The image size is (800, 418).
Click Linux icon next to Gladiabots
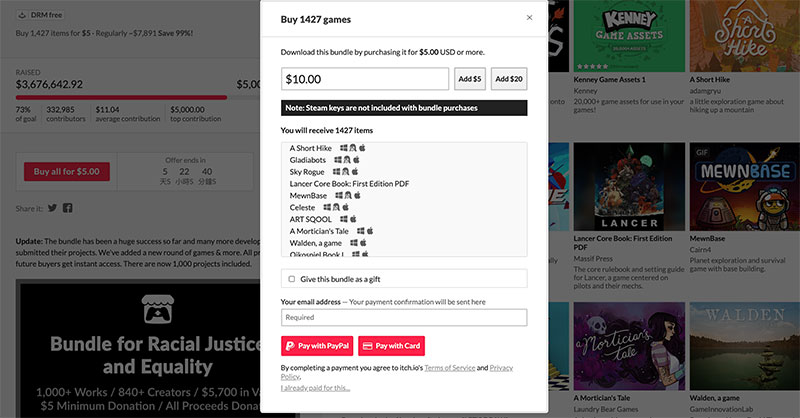click(x=347, y=160)
